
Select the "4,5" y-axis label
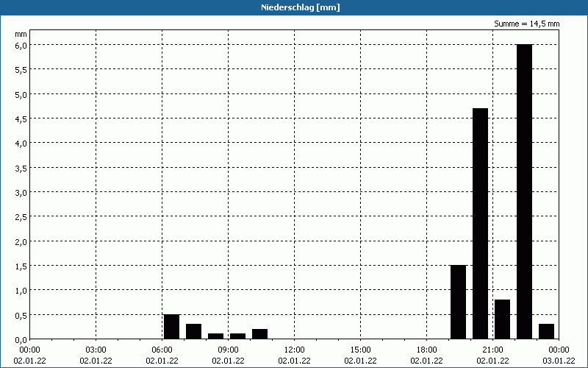21,119
